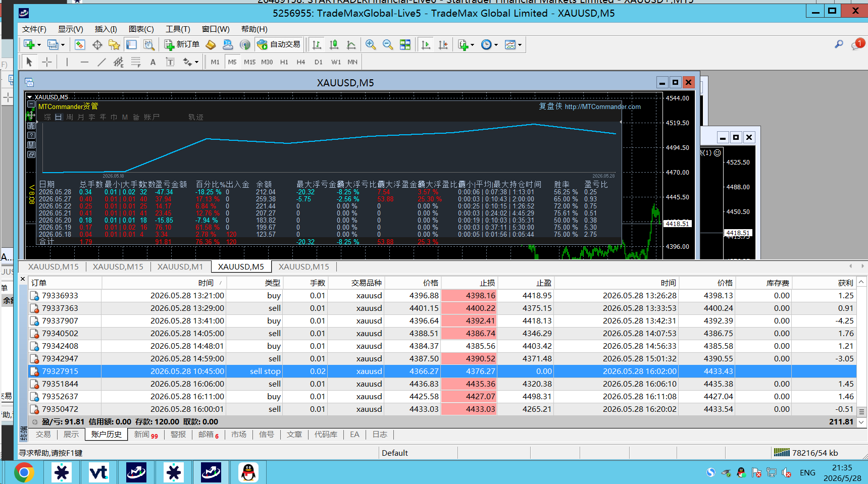Screen dimensions: 868x484
Task: Open the 插入(I) menu
Action: coord(106,29)
